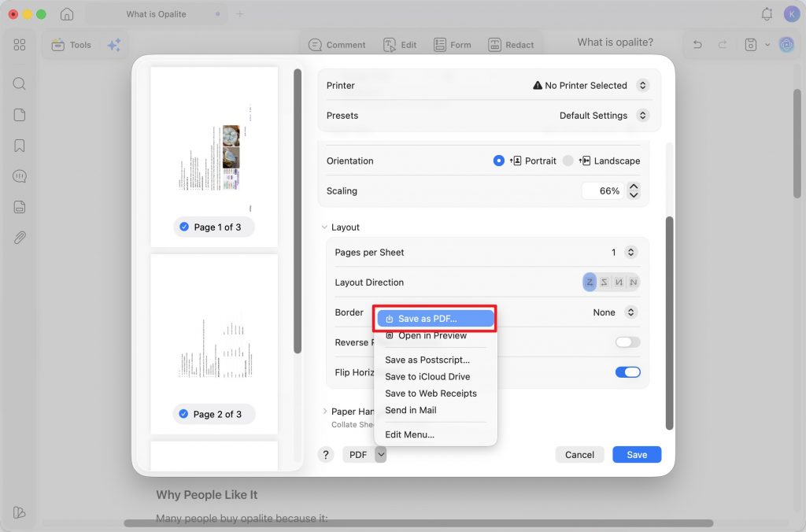Open the search magnifier in sidebar
Screen dimensions: 806x532
pos(20,83)
